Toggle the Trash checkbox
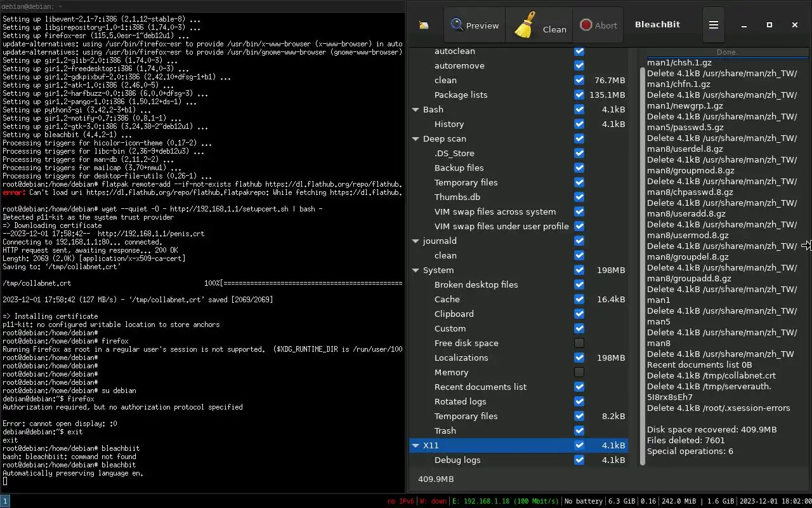The height and width of the screenshot is (508, 812). pyautogui.click(x=579, y=431)
